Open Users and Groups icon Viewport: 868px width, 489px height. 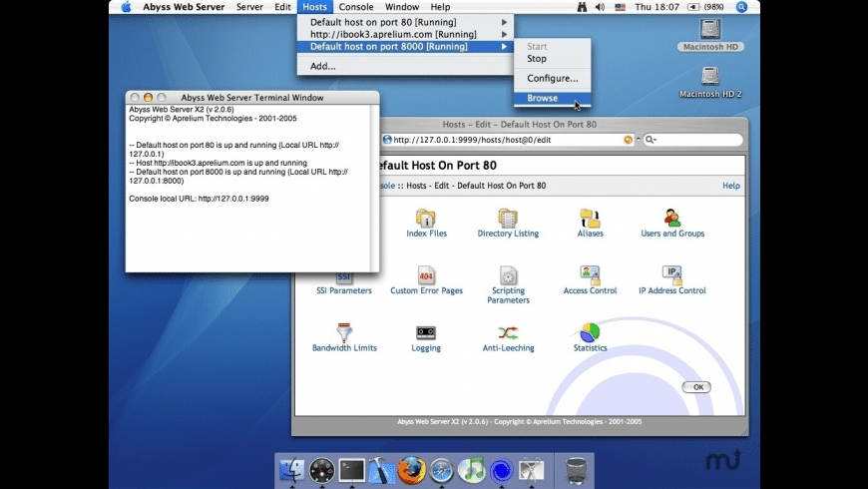[672, 219]
